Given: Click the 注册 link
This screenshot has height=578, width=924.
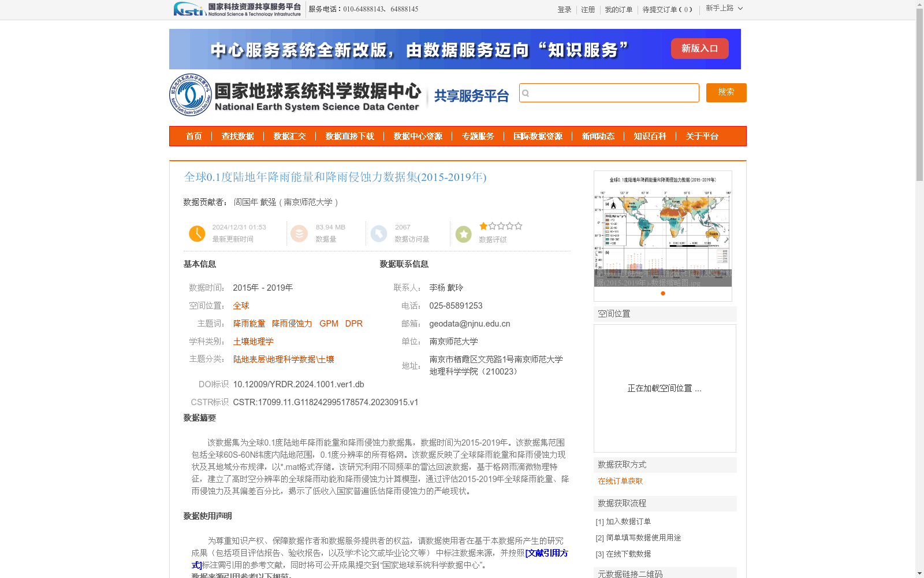Looking at the screenshot, I should pyautogui.click(x=588, y=10).
